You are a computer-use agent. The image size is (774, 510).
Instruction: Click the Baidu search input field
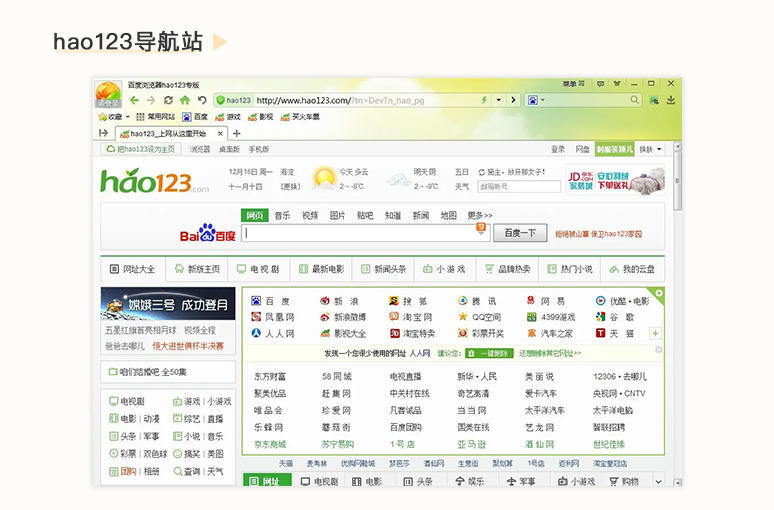pos(360,233)
